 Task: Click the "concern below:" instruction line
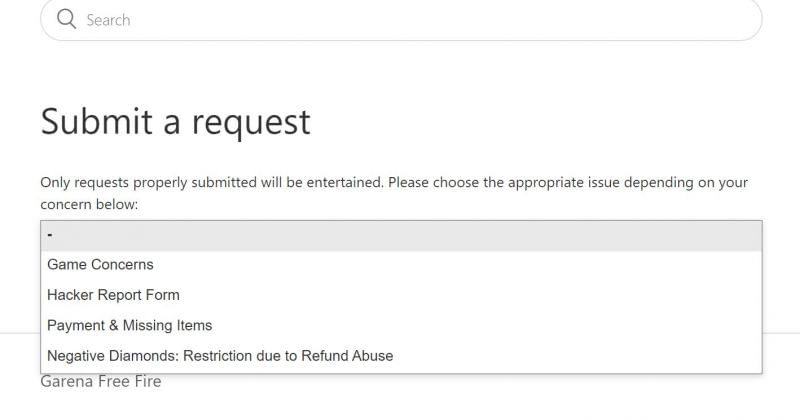point(89,204)
